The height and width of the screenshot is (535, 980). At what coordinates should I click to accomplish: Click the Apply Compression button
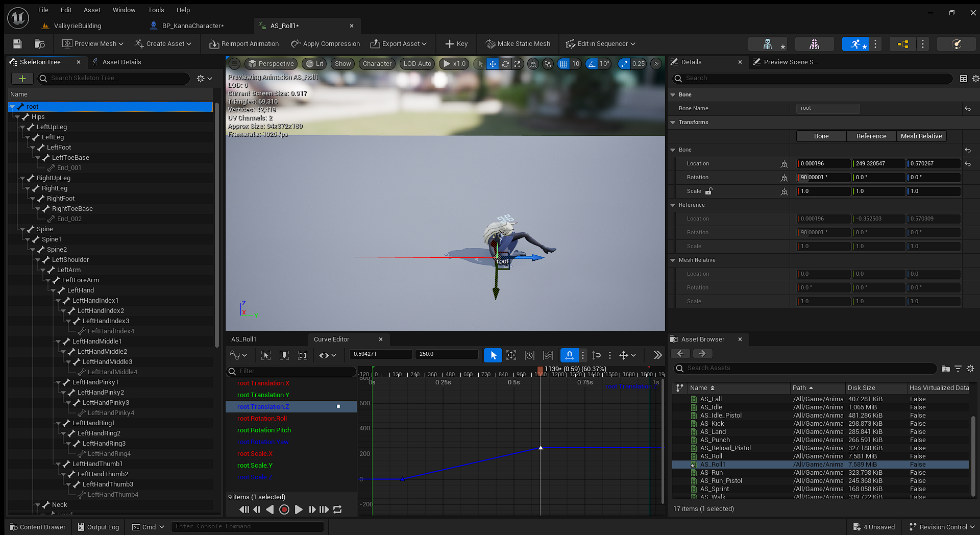click(325, 44)
